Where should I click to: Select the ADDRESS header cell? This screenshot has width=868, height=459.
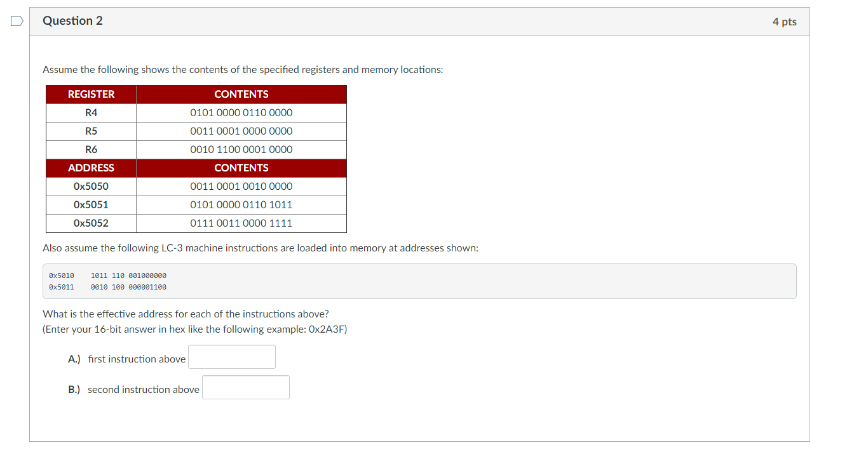(91, 168)
